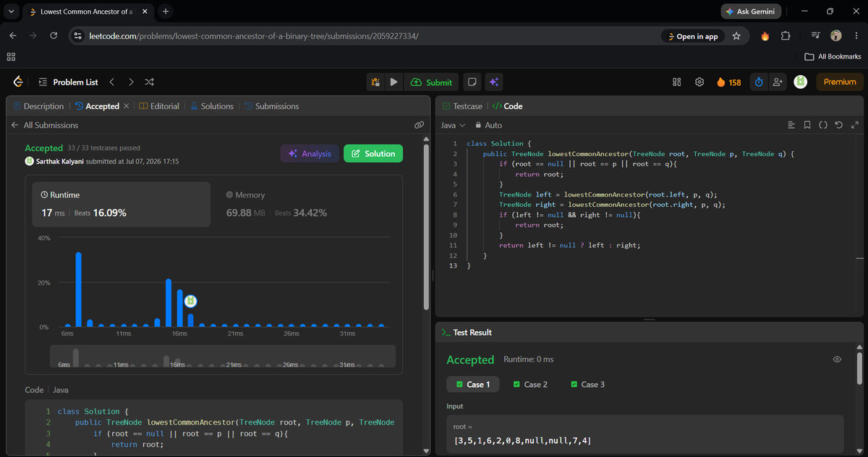Open Chrome media control icon
This screenshot has width=868, height=457.
[816, 36]
